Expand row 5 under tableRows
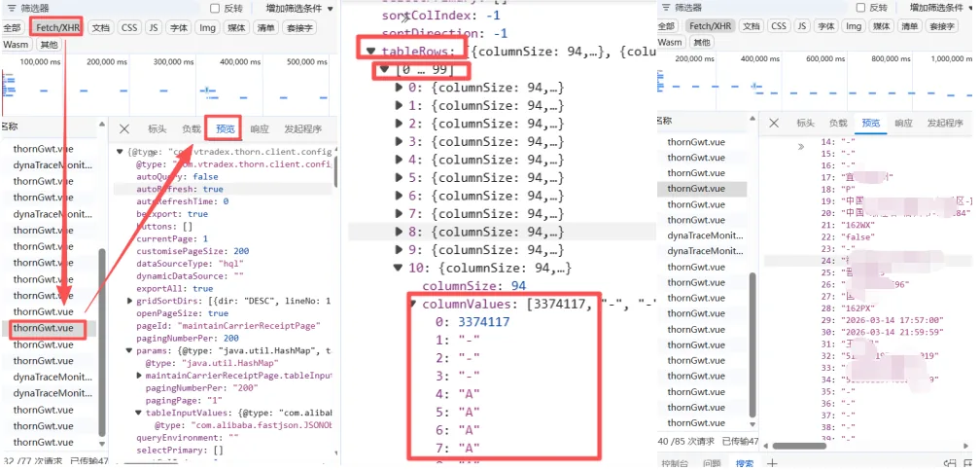This screenshot has height=470, width=980. click(399, 178)
